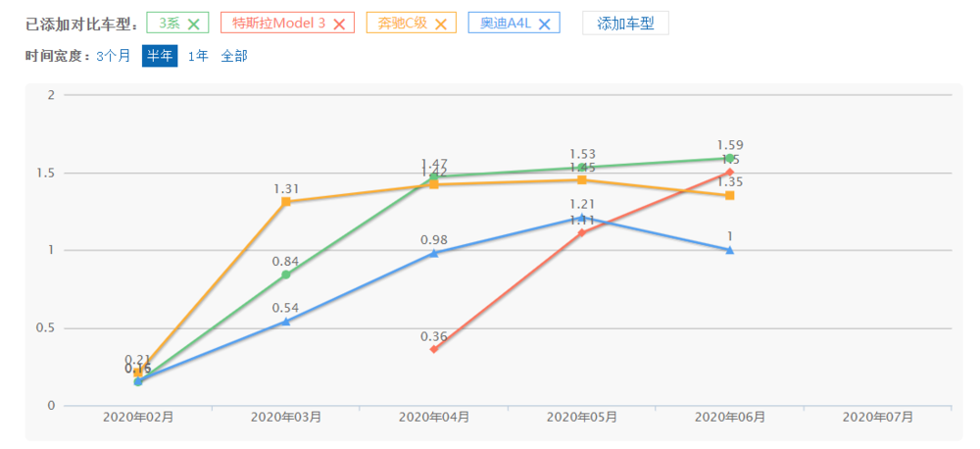Show 全部 time range

(x=234, y=56)
